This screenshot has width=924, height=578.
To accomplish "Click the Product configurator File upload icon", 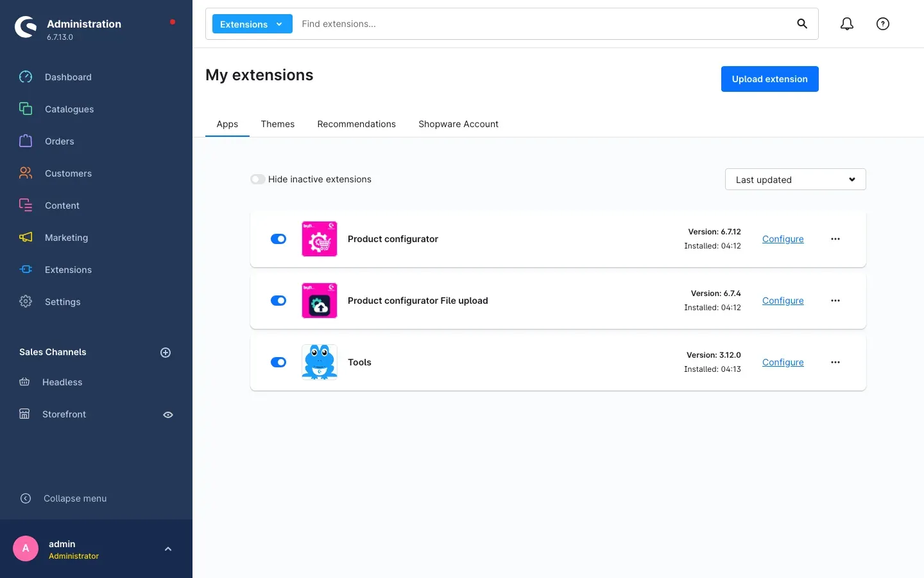I will [320, 301].
